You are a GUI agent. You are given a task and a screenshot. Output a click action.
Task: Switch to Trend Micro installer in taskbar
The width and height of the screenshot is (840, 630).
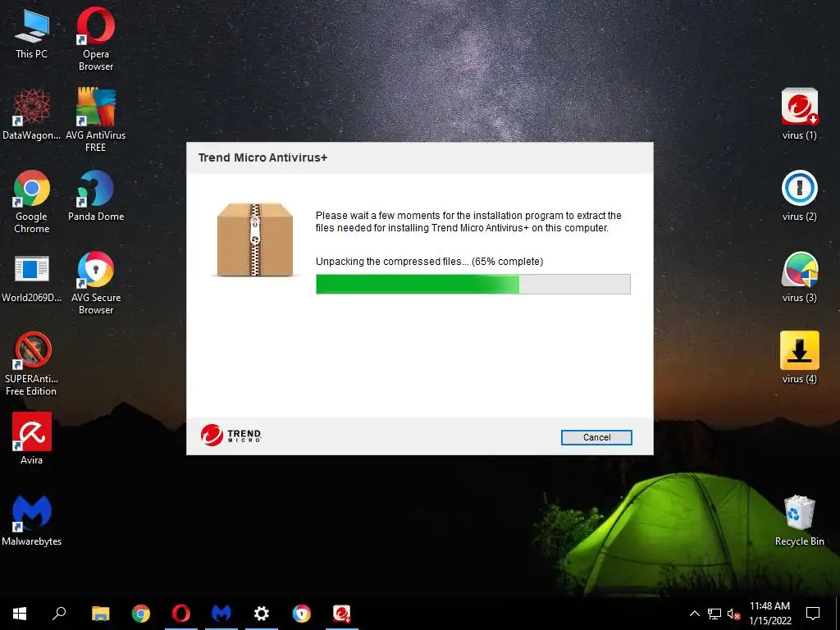(x=342, y=613)
